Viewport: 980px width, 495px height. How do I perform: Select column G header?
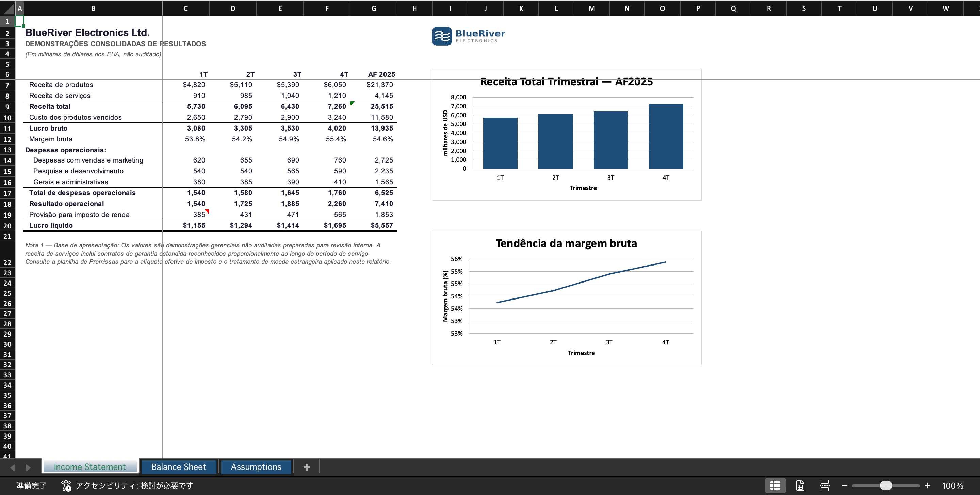coord(374,8)
